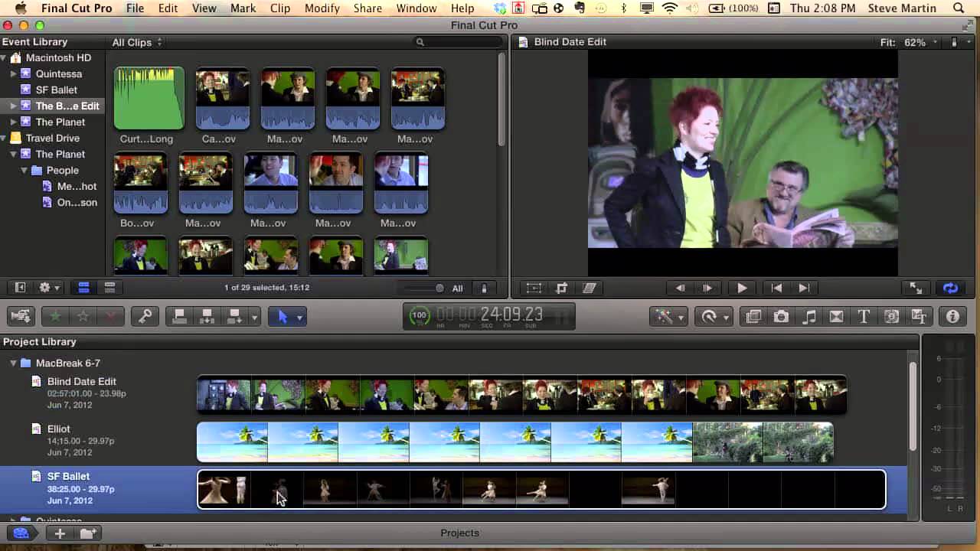The width and height of the screenshot is (980, 551).
Task: Switch Event Browser to list view
Action: coord(109,288)
